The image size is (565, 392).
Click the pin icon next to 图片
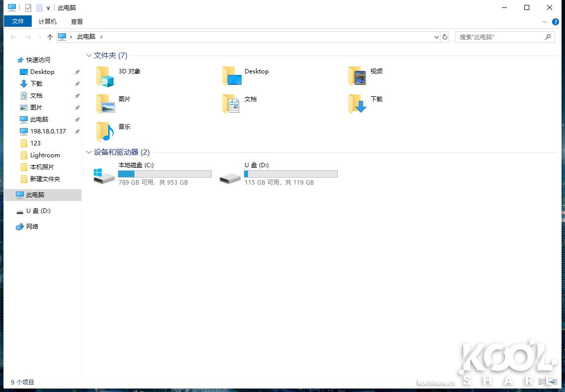[77, 108]
